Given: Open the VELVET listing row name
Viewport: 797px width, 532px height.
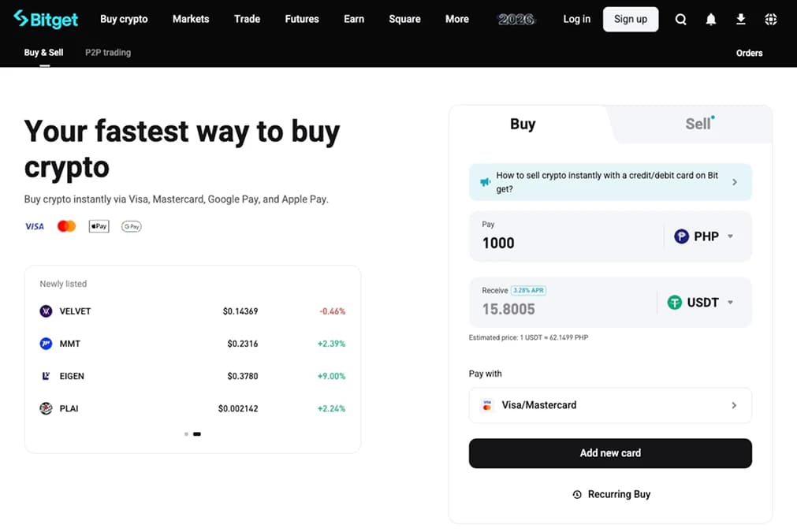Looking at the screenshot, I should pyautogui.click(x=75, y=311).
